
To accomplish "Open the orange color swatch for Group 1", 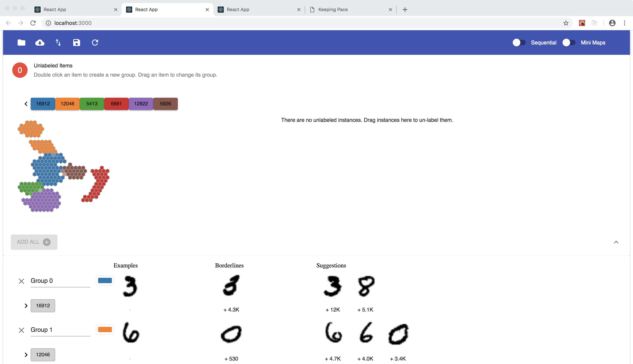I will pos(105,330).
